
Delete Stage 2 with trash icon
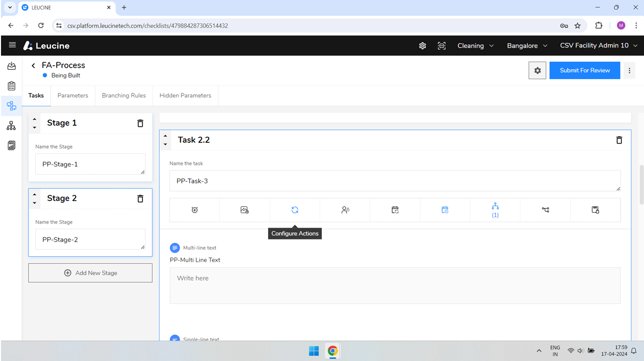[141, 199]
